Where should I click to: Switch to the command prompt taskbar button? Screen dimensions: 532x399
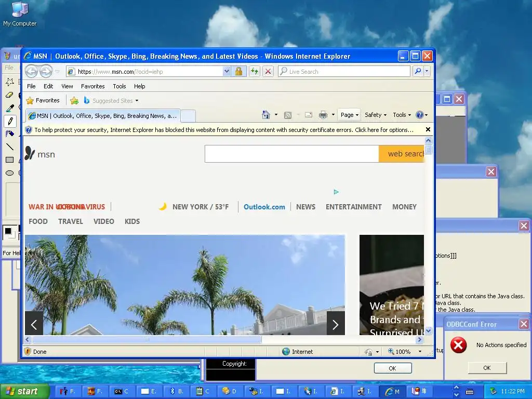[x=122, y=392]
